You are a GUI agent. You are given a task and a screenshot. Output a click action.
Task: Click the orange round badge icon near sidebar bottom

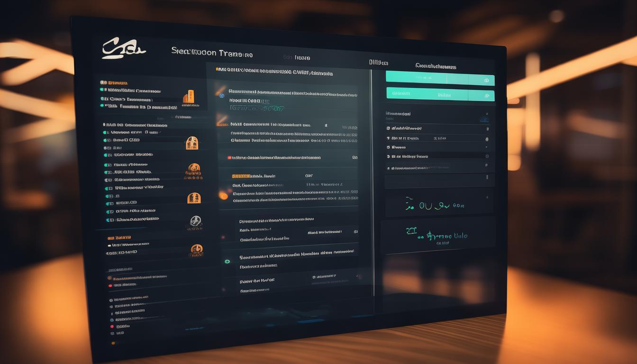pos(196,250)
